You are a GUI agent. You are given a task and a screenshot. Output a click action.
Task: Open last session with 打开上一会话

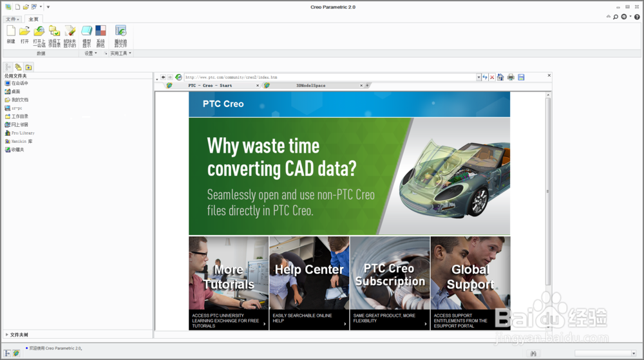coord(39,37)
